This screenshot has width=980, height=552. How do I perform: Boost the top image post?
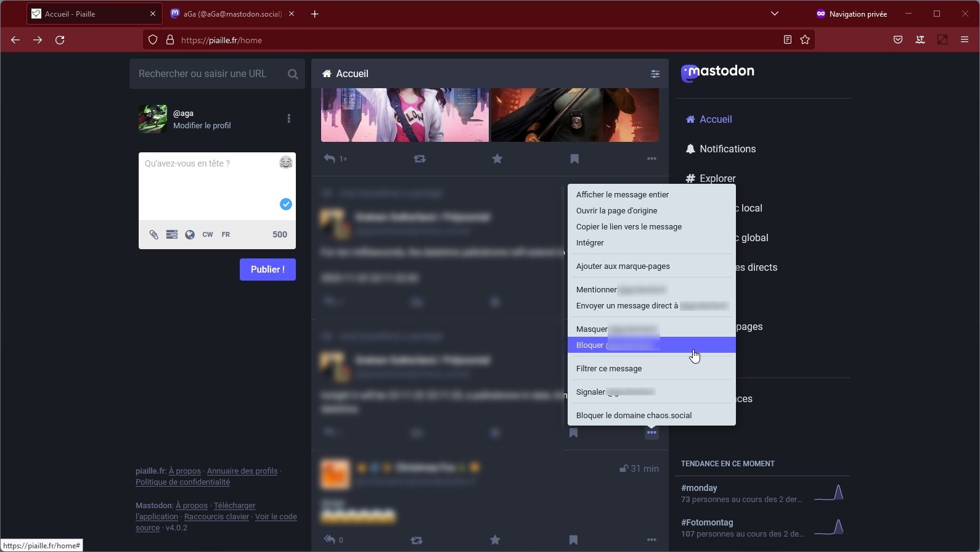tap(420, 159)
